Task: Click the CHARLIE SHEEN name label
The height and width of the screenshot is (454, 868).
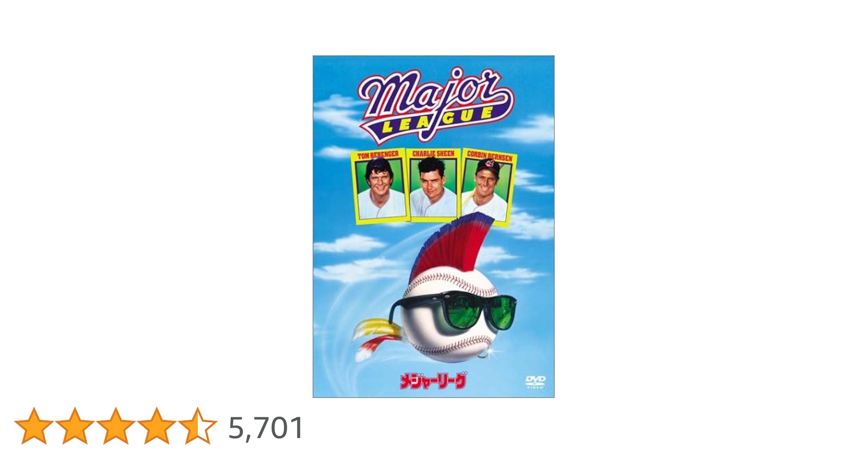Action: pyautogui.click(x=433, y=154)
